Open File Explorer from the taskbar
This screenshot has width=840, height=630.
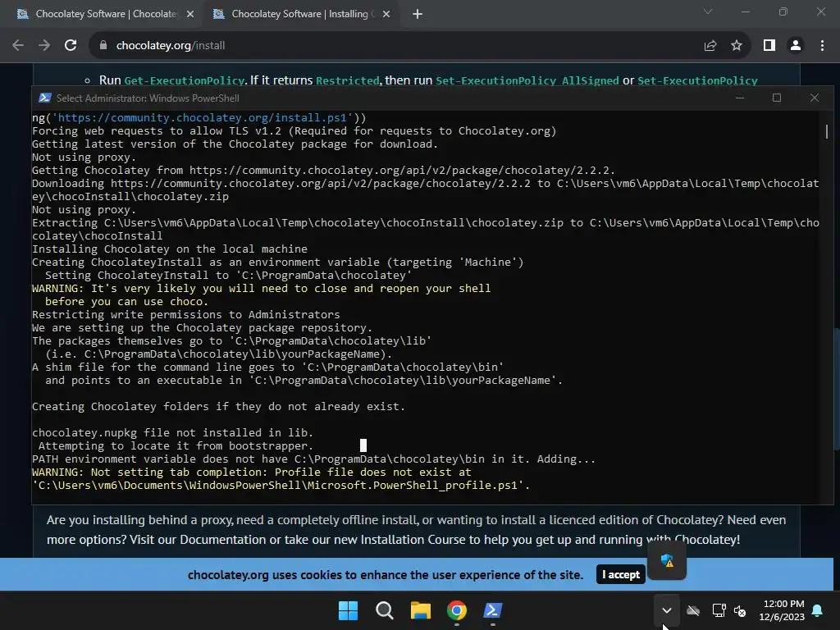click(421, 610)
